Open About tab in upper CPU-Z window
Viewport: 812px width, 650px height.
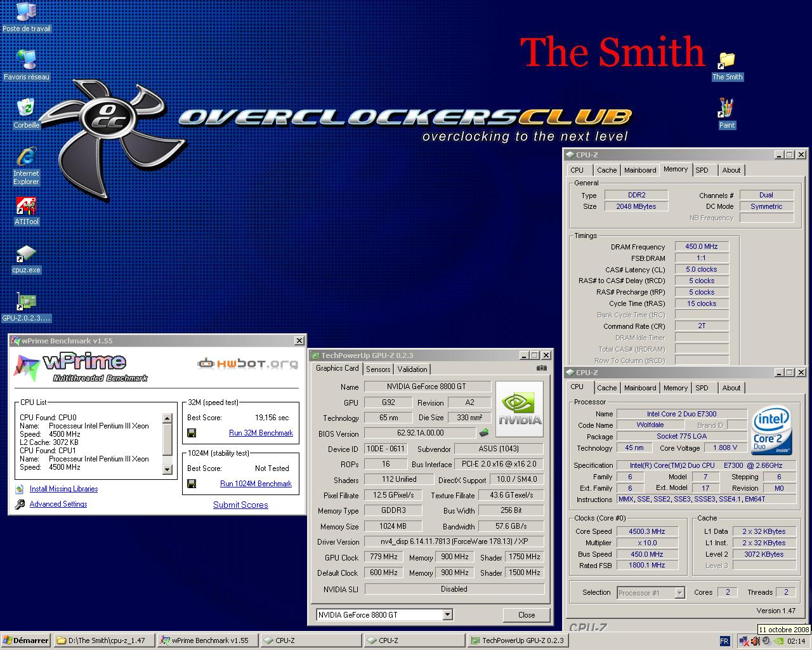tap(731, 170)
